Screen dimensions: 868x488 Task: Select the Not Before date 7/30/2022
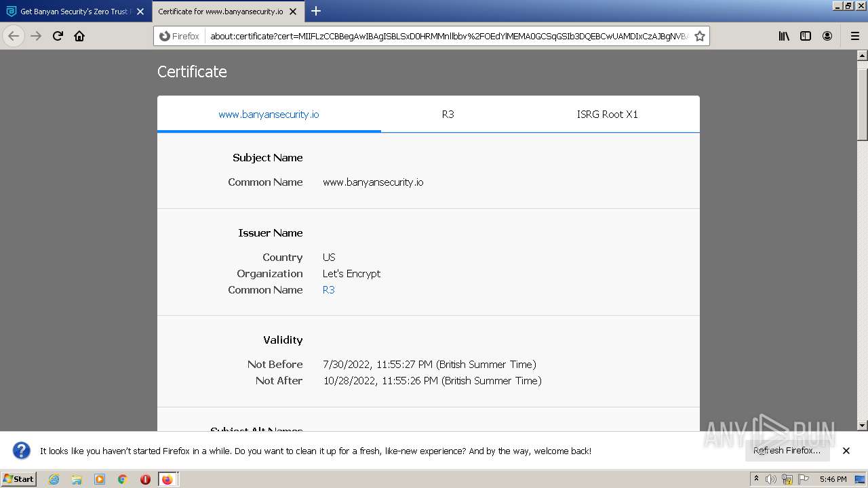click(429, 365)
